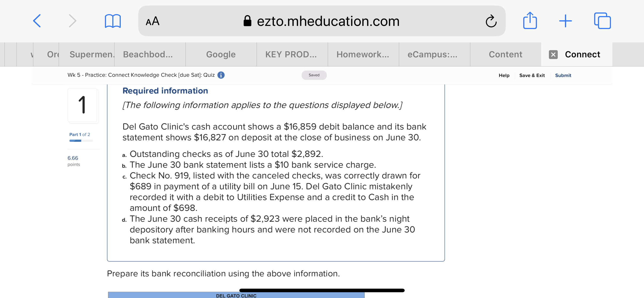Go back using the Safari back arrow

coord(37,21)
